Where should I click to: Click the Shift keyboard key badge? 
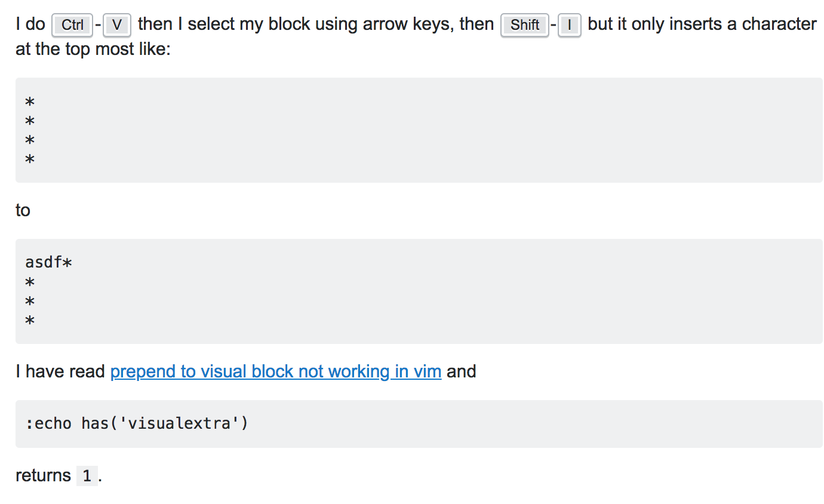click(x=525, y=25)
